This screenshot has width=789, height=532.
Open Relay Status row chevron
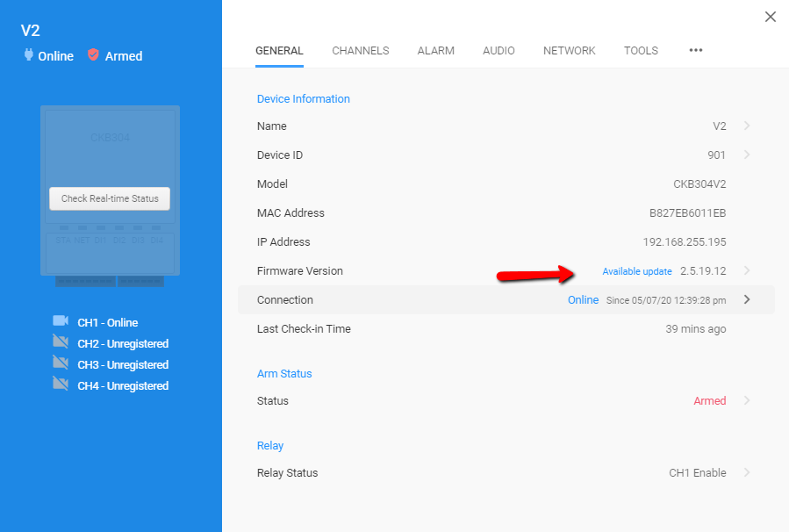pyautogui.click(x=747, y=472)
